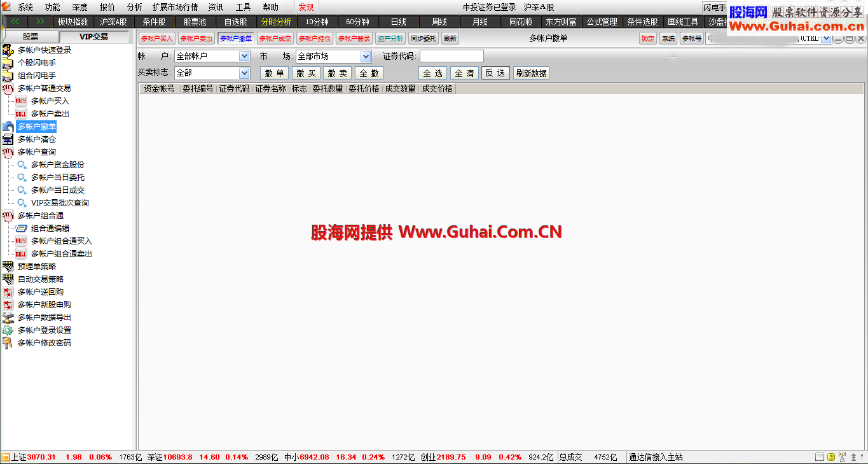This screenshot has height=464, width=868.
Task: Click magnifier icon next to 多帐户当日委托
Action: coord(22,178)
